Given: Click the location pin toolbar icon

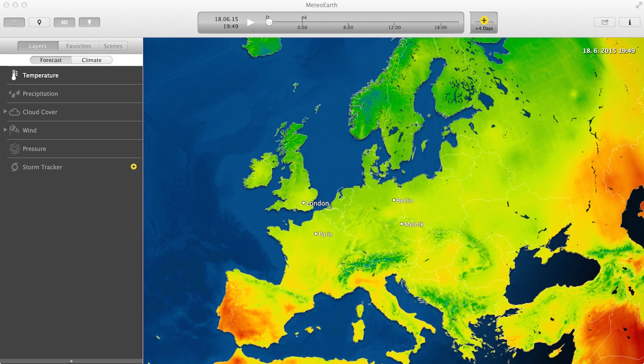Looking at the screenshot, I should (x=39, y=22).
